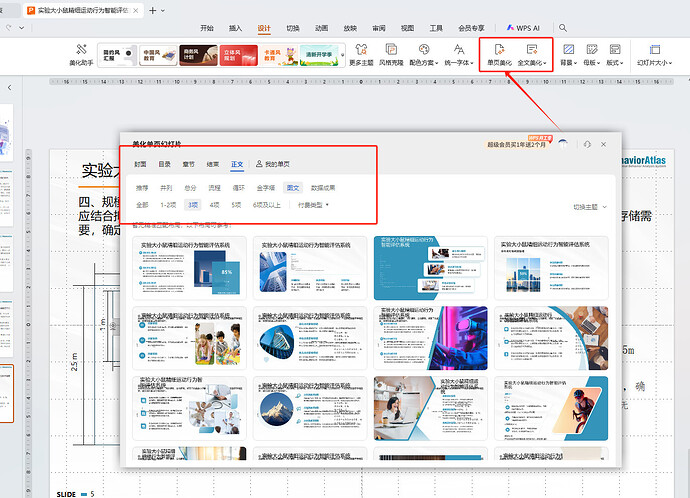This screenshot has height=498, width=690.
Task: Choose the 全部 item count filter
Action: click(x=142, y=204)
